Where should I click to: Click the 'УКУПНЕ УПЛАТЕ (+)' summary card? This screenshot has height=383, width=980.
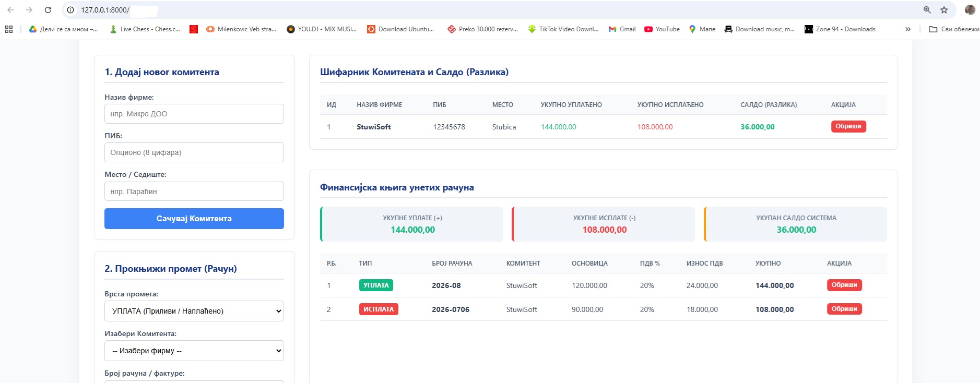(x=412, y=224)
